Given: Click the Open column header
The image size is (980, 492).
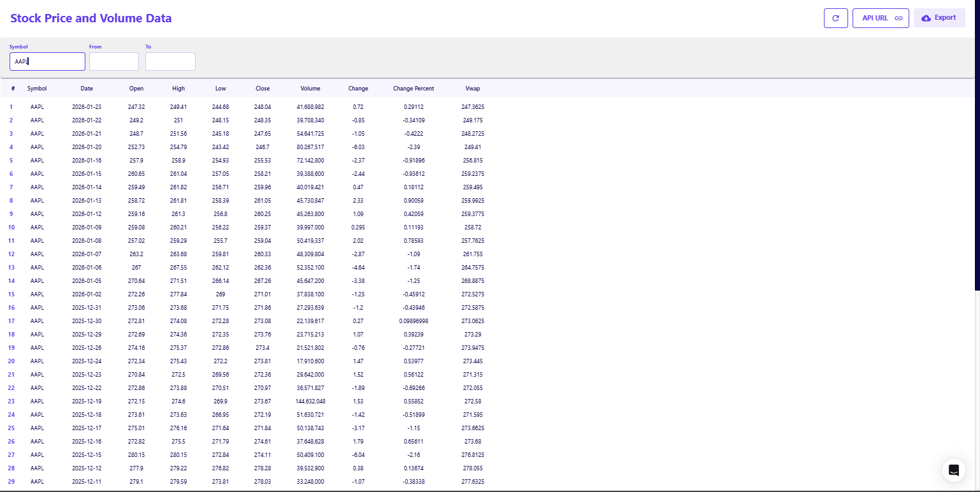Looking at the screenshot, I should coord(136,89).
